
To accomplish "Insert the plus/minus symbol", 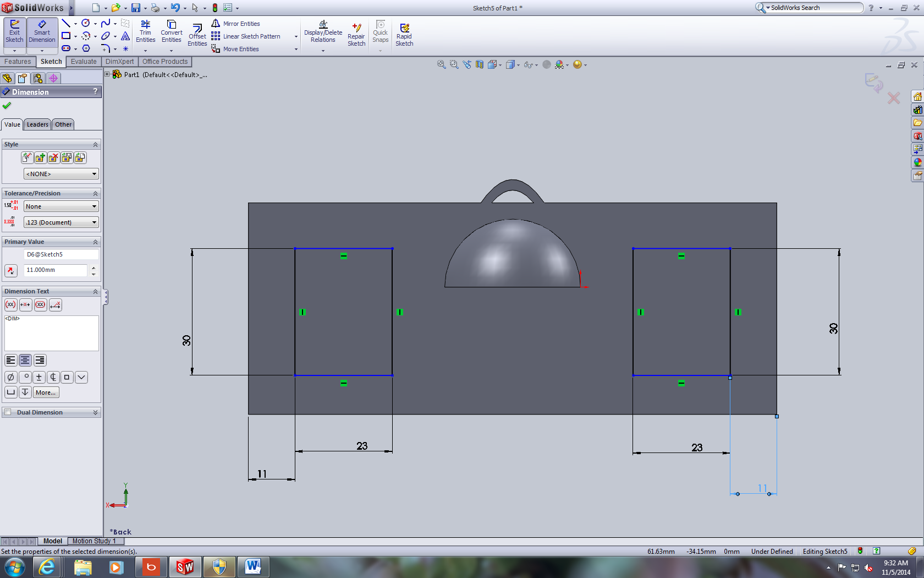I will (x=38, y=377).
